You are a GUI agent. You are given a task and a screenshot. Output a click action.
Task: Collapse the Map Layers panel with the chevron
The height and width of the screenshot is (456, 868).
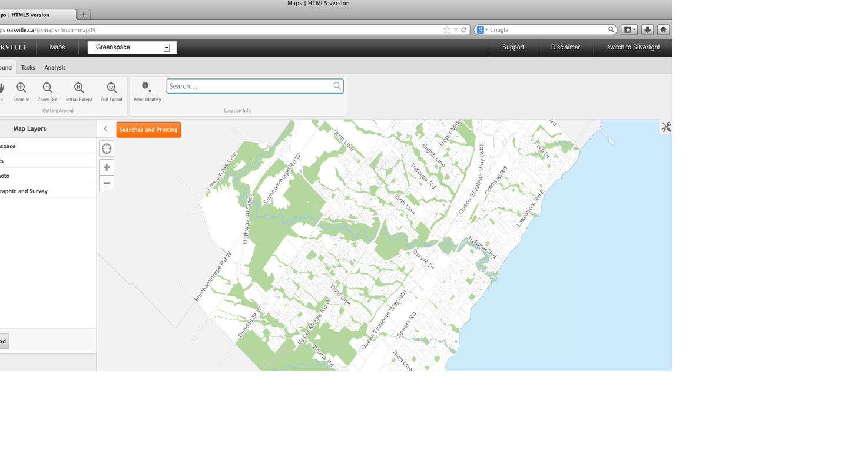click(105, 128)
